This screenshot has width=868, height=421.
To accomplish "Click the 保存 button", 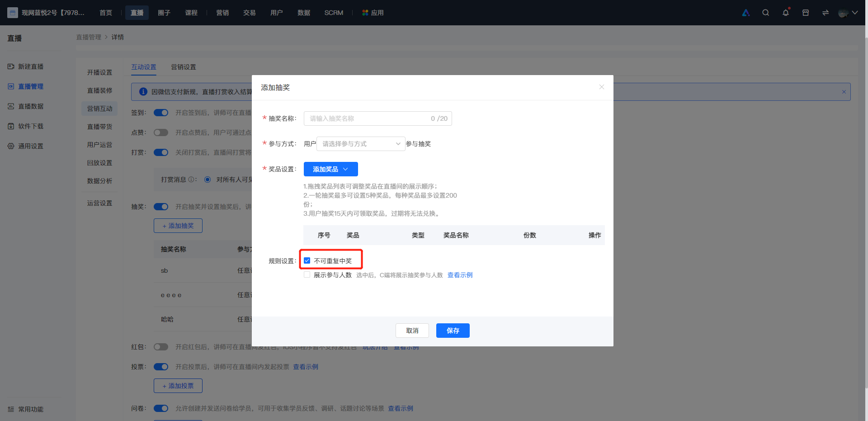I will (x=453, y=331).
